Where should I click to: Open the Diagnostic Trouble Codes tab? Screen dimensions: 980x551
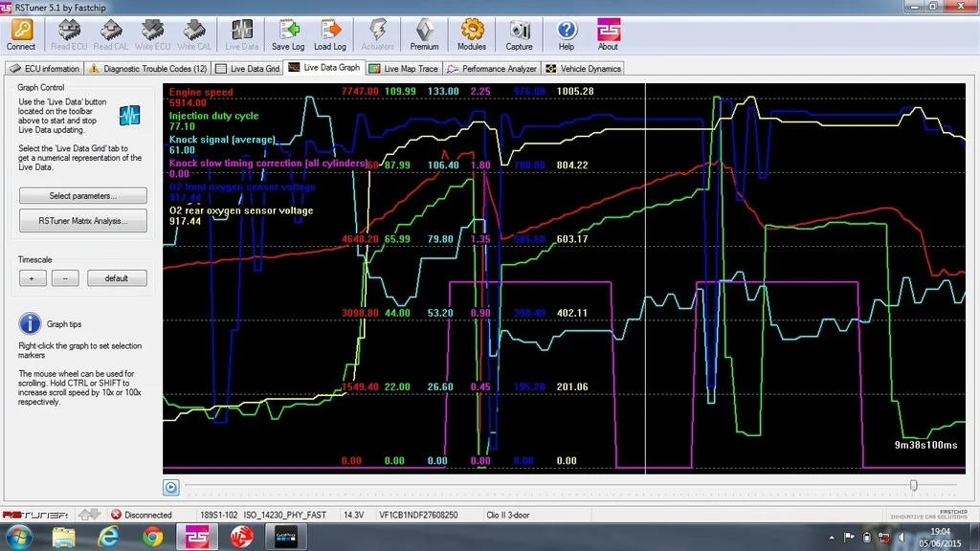coord(147,69)
